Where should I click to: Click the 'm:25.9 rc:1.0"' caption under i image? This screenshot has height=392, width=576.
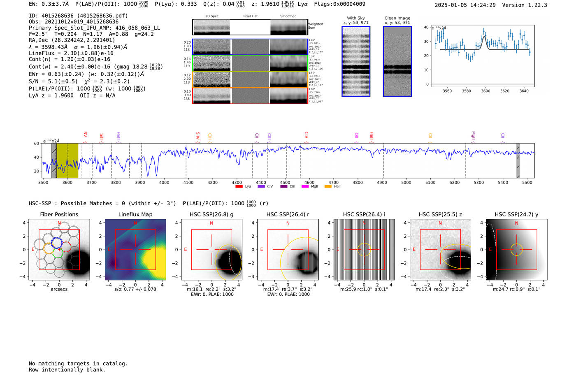click(x=364, y=289)
